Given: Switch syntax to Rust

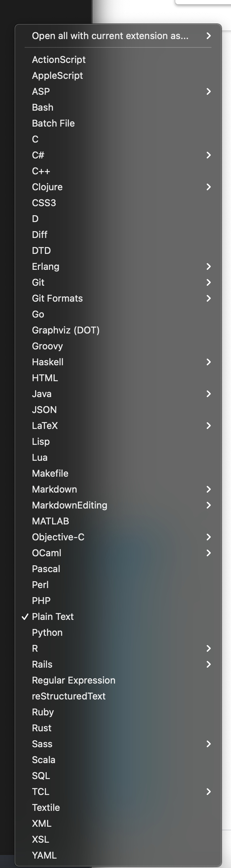Looking at the screenshot, I should coord(42,728).
